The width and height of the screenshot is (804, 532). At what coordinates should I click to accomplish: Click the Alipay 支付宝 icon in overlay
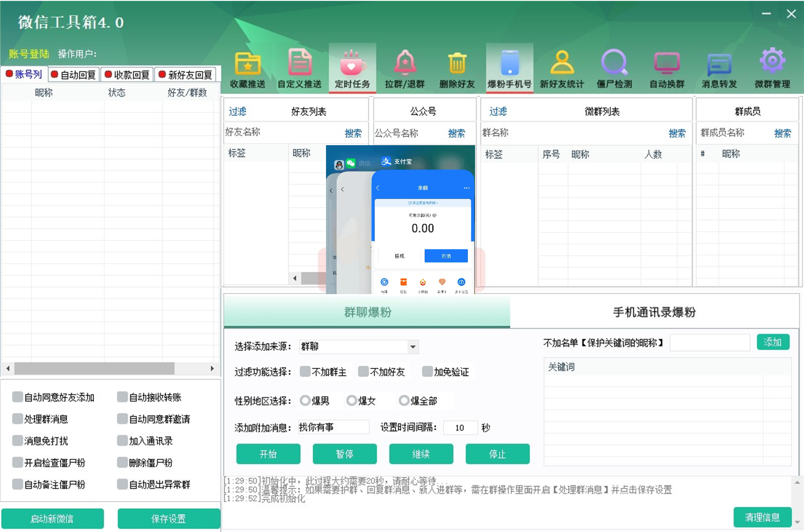[x=386, y=161]
